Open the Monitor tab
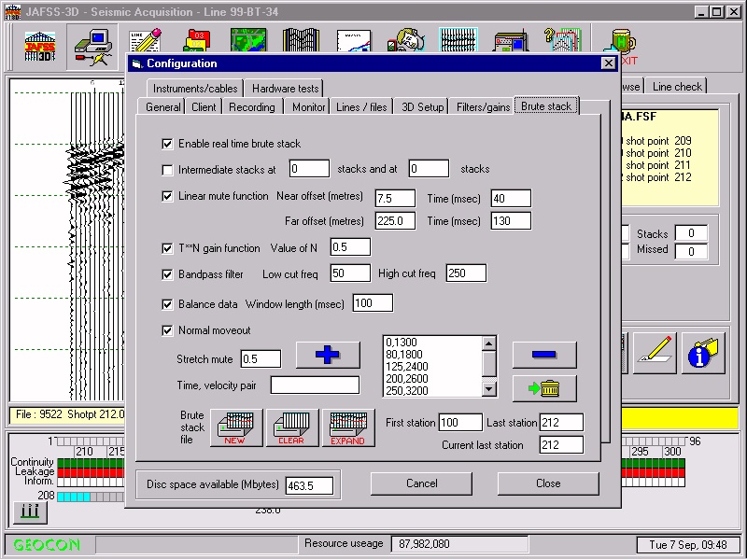The image size is (747, 560). pos(308,107)
